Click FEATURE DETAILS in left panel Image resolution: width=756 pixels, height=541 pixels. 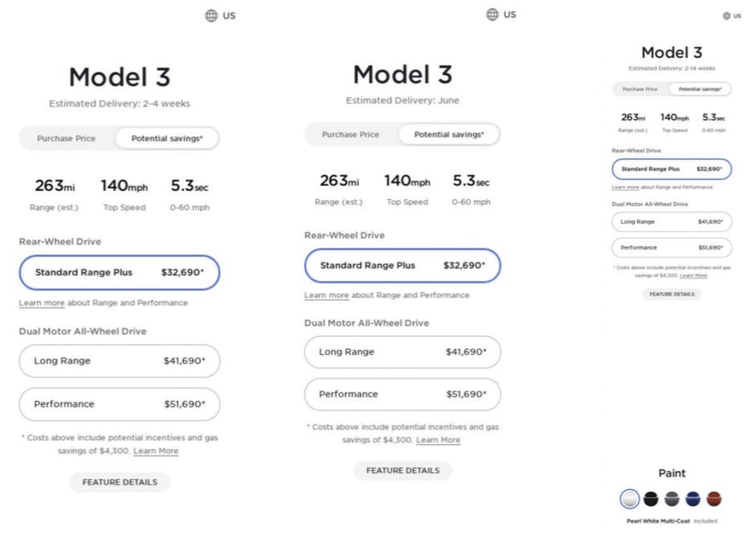tap(120, 482)
